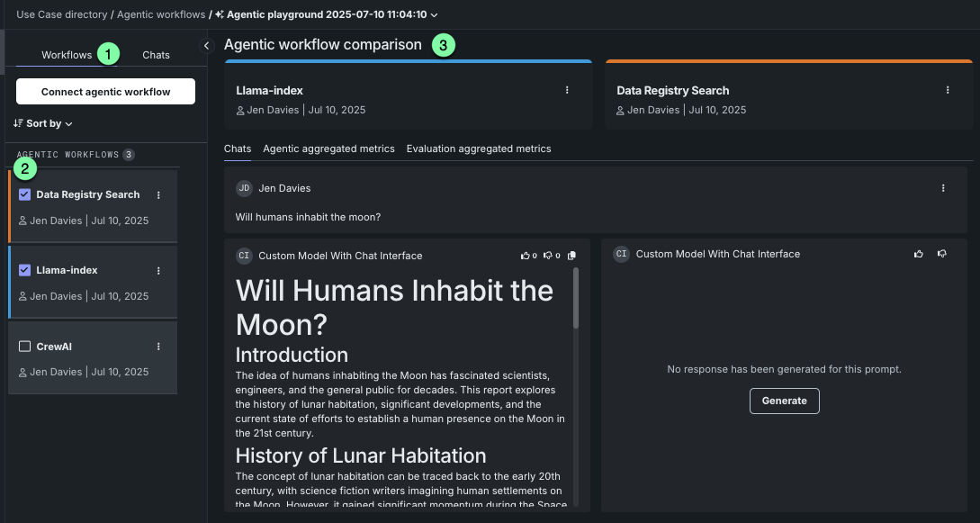980x523 pixels.
Task: Open Llama-index comparison card options menu
Action: 567,90
